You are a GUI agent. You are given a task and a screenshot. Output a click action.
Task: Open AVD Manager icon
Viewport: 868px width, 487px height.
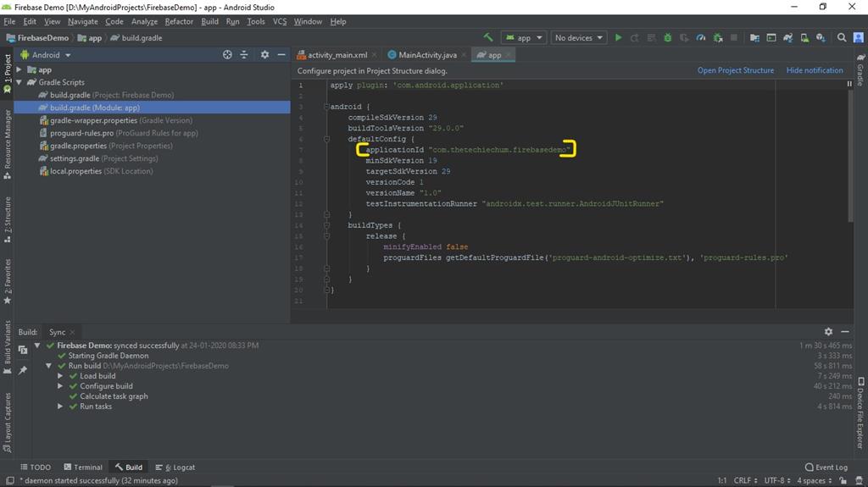pyautogui.click(x=804, y=37)
